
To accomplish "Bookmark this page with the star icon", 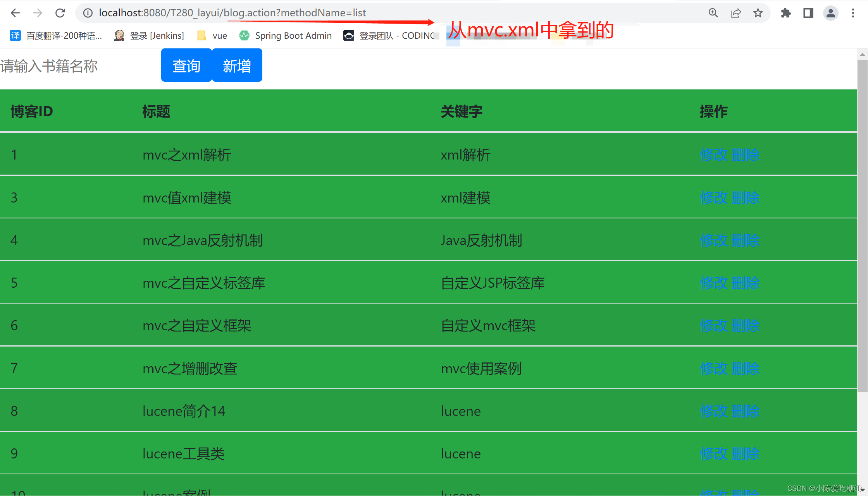I will (x=758, y=13).
